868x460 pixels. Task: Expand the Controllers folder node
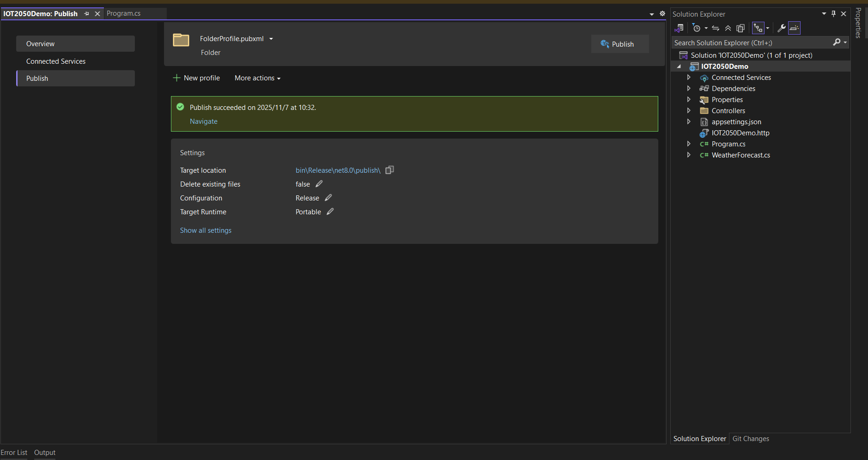(689, 111)
